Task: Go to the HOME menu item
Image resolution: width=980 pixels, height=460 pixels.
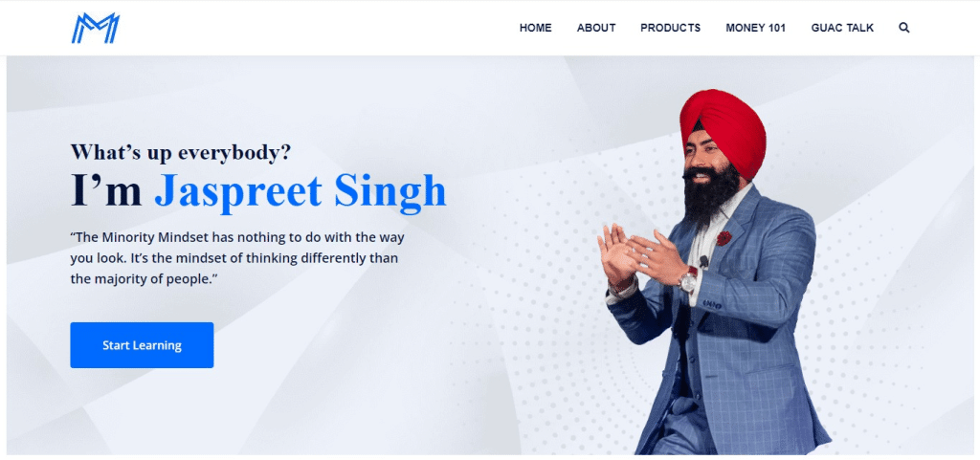Action: pos(536,28)
